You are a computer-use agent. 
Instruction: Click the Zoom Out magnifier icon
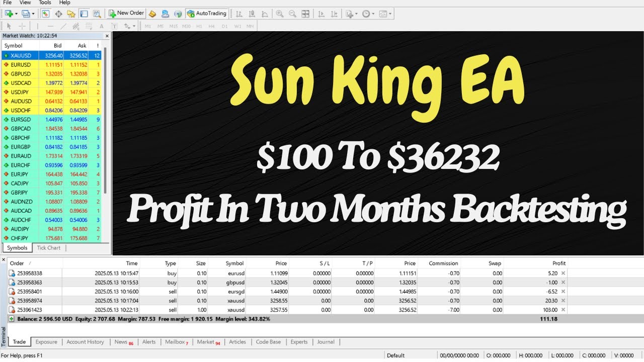click(x=292, y=14)
